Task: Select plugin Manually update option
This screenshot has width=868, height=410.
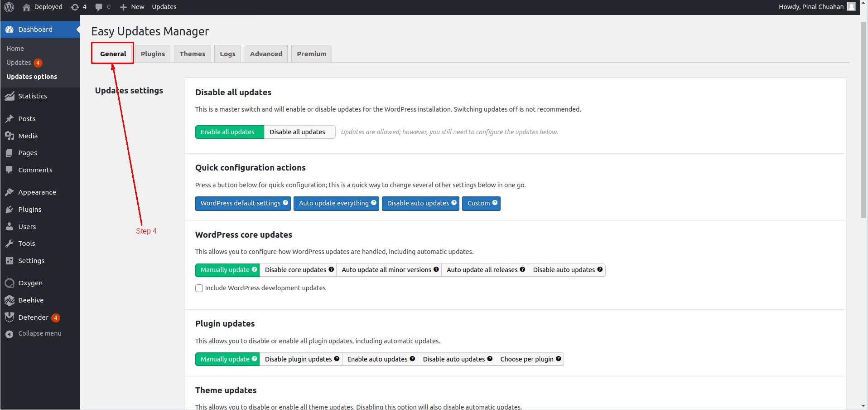Action: tap(227, 359)
